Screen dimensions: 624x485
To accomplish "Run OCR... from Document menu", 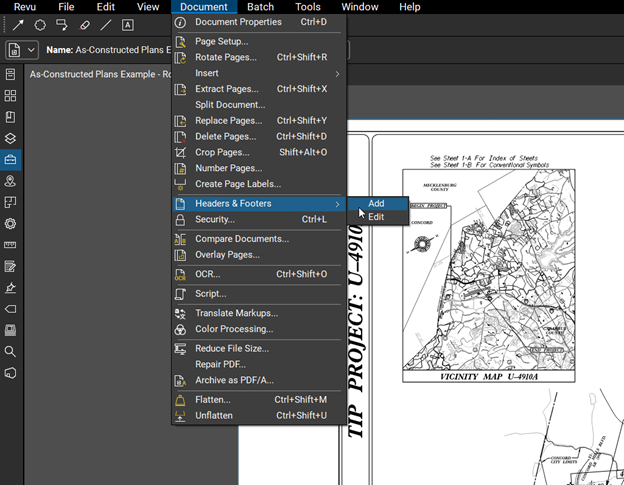I will [258, 275].
